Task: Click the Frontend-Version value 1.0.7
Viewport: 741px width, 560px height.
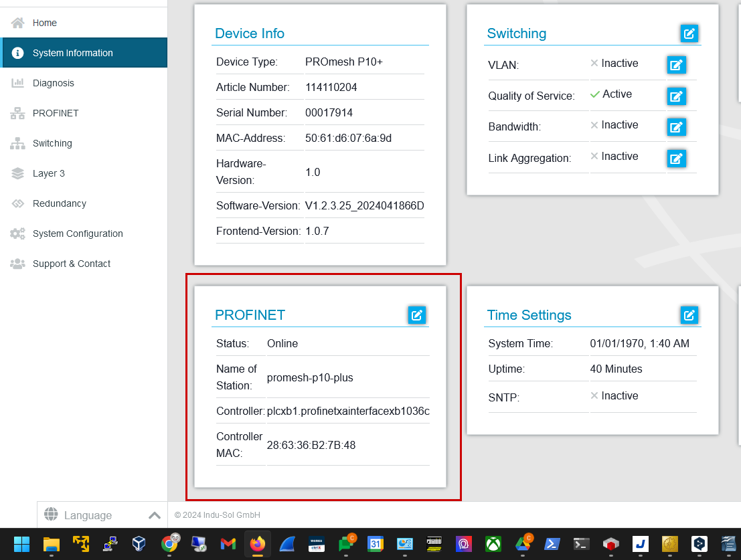Action: (317, 231)
